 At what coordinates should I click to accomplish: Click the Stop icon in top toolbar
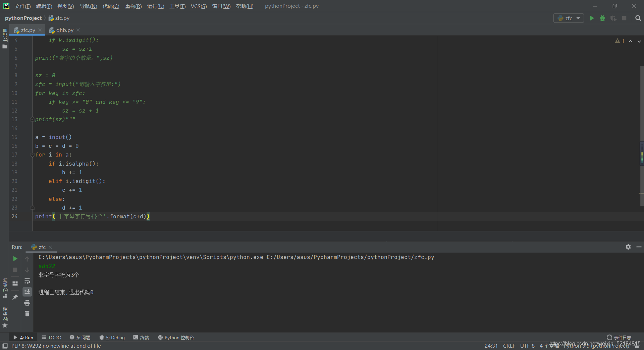[624, 18]
